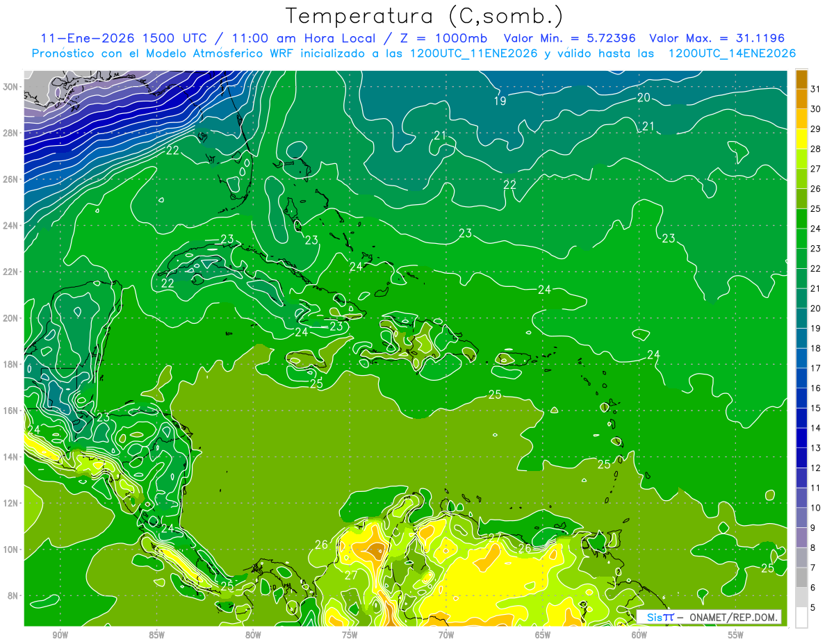Click the "12N" latitude axis label

[10, 502]
